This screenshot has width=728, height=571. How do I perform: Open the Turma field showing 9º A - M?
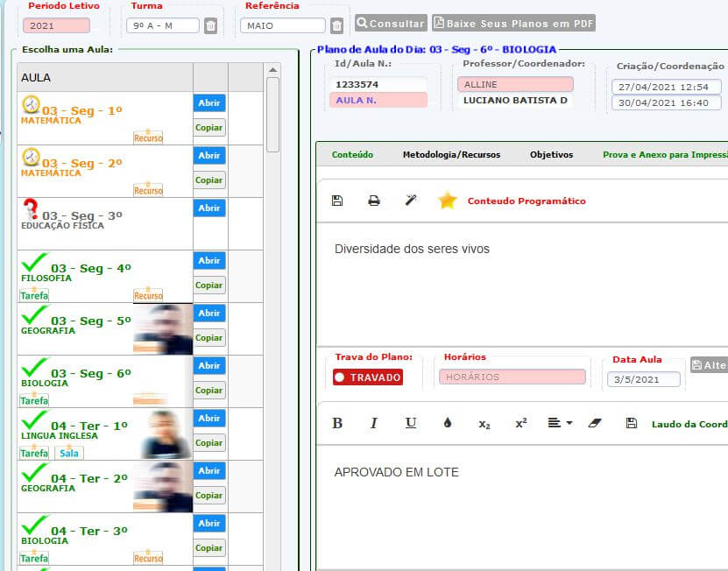163,26
